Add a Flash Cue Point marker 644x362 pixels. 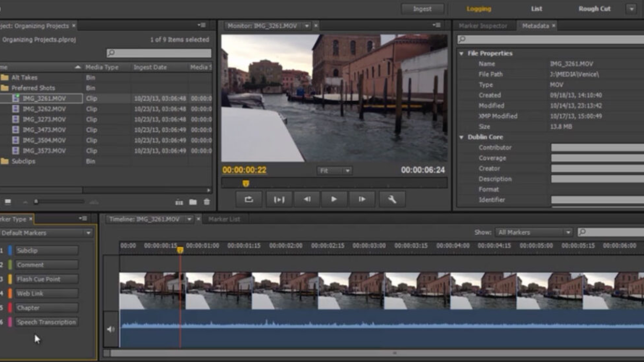46,279
